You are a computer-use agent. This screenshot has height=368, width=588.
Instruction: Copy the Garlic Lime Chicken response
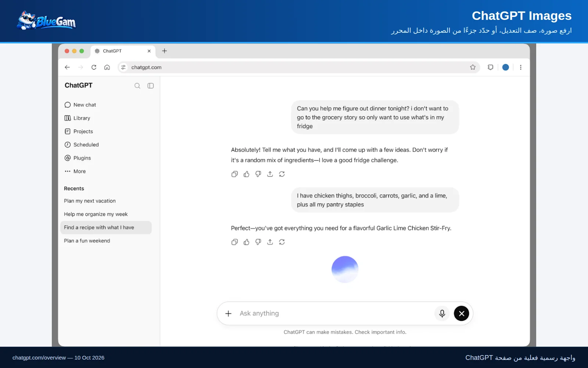point(234,242)
